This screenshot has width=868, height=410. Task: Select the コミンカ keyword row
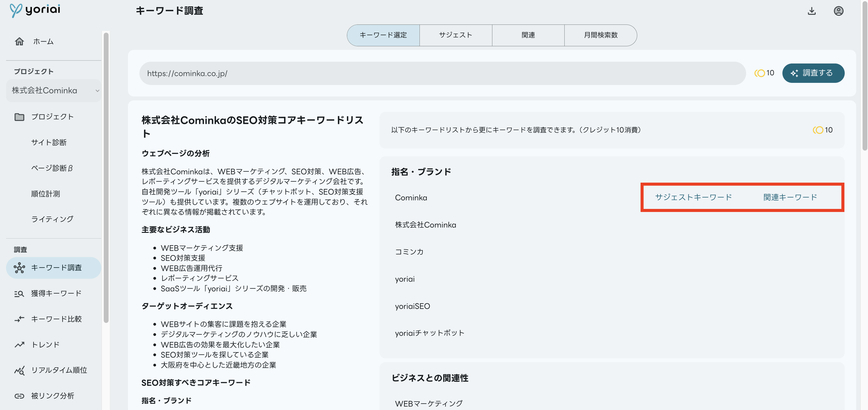pyautogui.click(x=612, y=252)
